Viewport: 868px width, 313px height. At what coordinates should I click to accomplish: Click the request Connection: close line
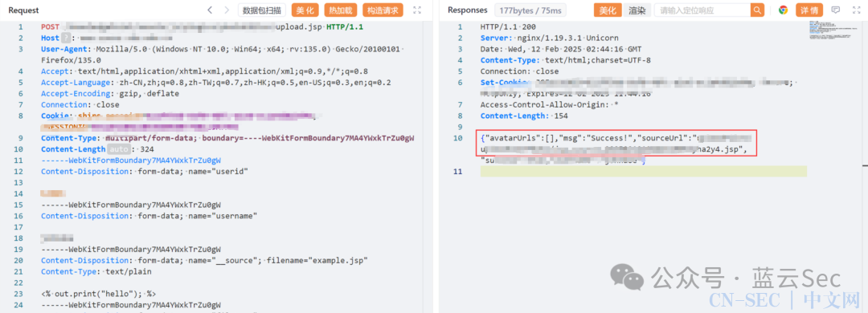tap(80, 104)
